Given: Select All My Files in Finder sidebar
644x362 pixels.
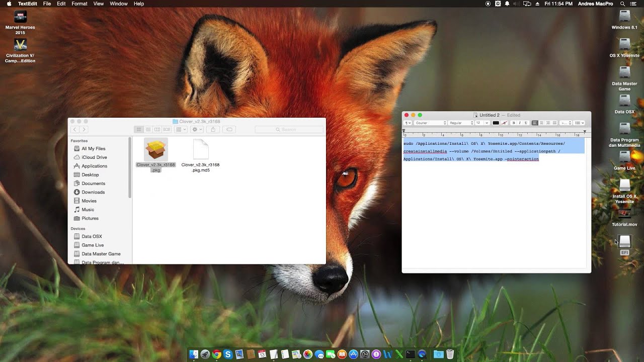Looking at the screenshot, I should (93, 149).
